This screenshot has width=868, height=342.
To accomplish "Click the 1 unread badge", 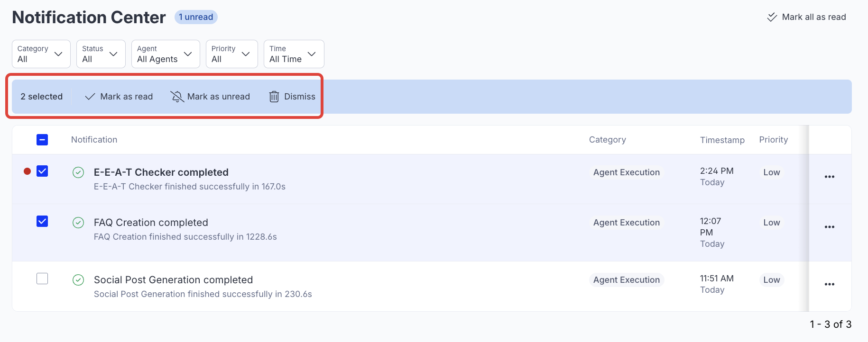I will coord(196,17).
